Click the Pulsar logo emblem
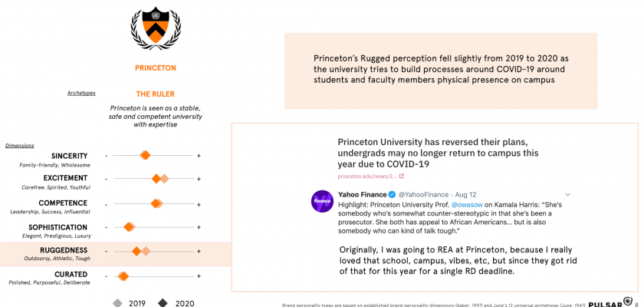 click(627, 302)
